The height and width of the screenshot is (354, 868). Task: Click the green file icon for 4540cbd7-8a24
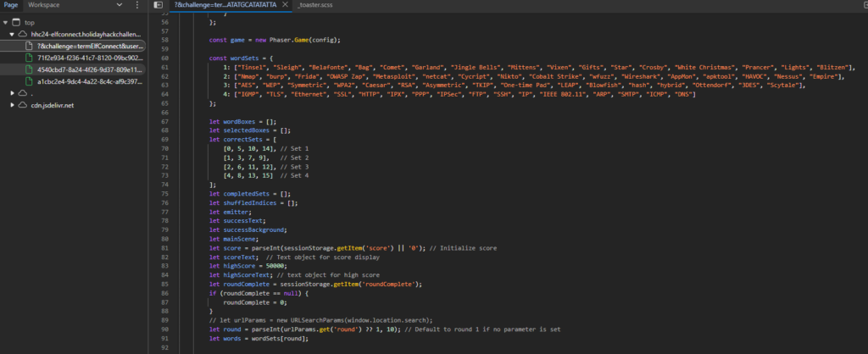[31, 69]
